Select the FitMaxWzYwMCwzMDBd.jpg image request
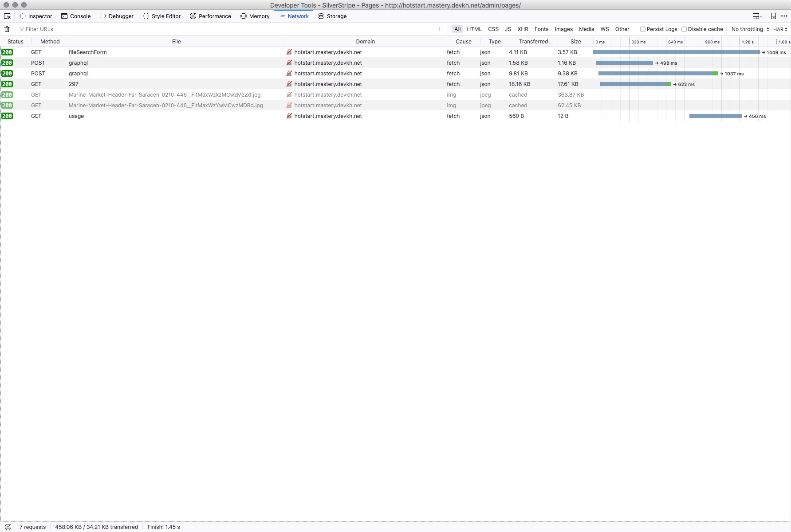 coord(395,105)
